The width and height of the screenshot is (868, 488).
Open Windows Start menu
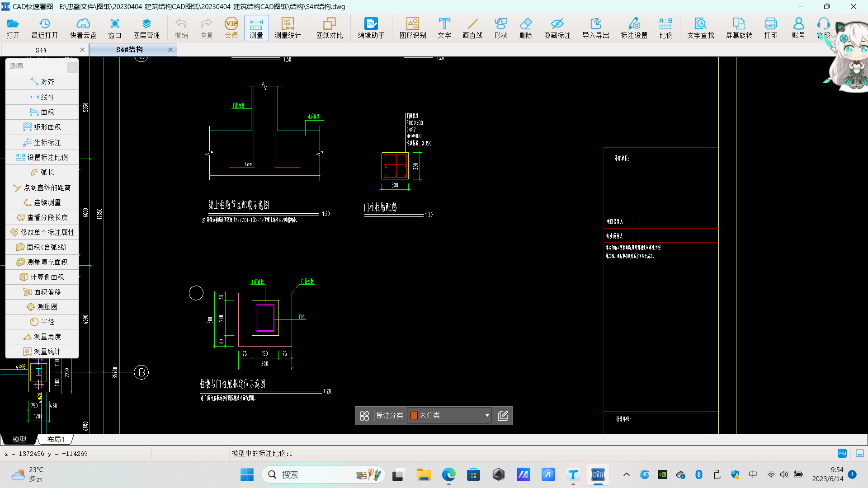click(x=247, y=474)
